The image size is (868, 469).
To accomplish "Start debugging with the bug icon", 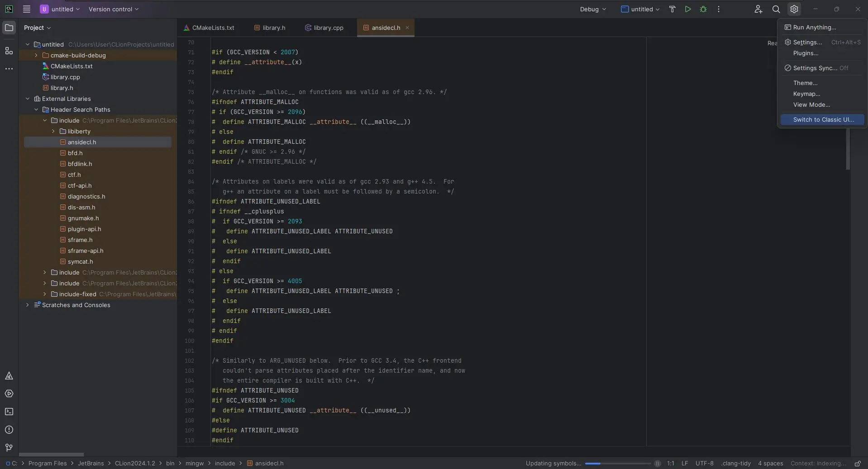I will [x=703, y=9].
